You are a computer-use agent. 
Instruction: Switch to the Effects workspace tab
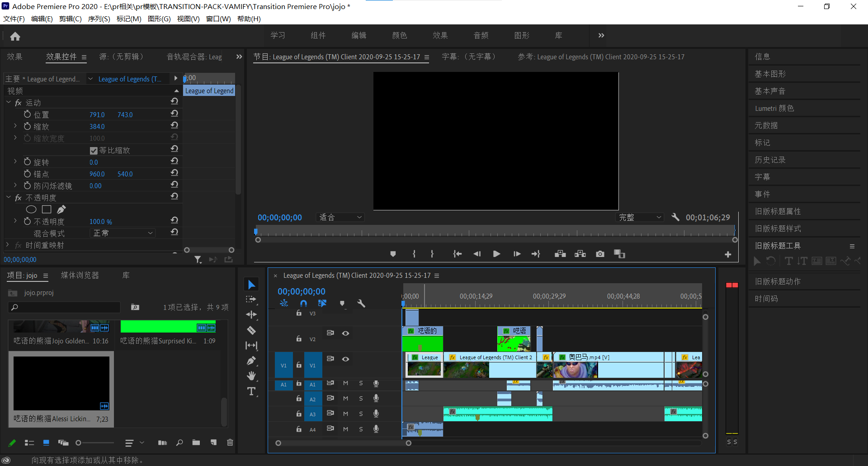point(440,35)
